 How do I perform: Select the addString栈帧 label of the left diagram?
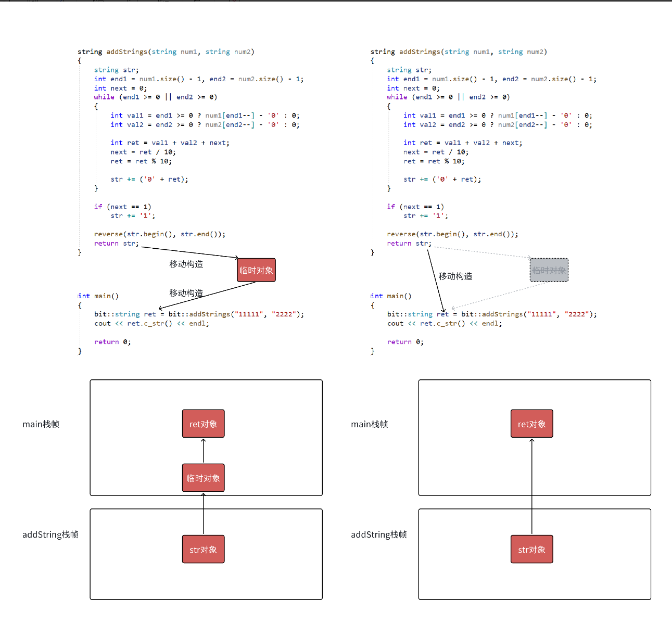click(x=50, y=534)
